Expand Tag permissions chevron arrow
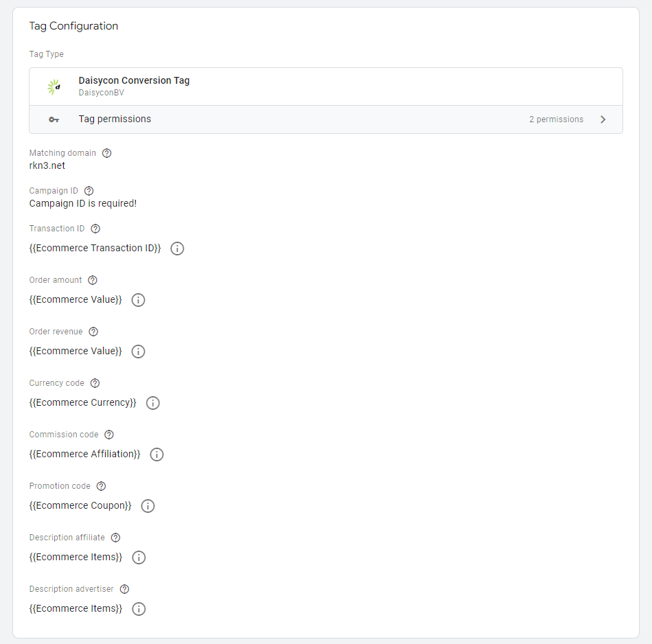The image size is (652, 644). click(603, 120)
